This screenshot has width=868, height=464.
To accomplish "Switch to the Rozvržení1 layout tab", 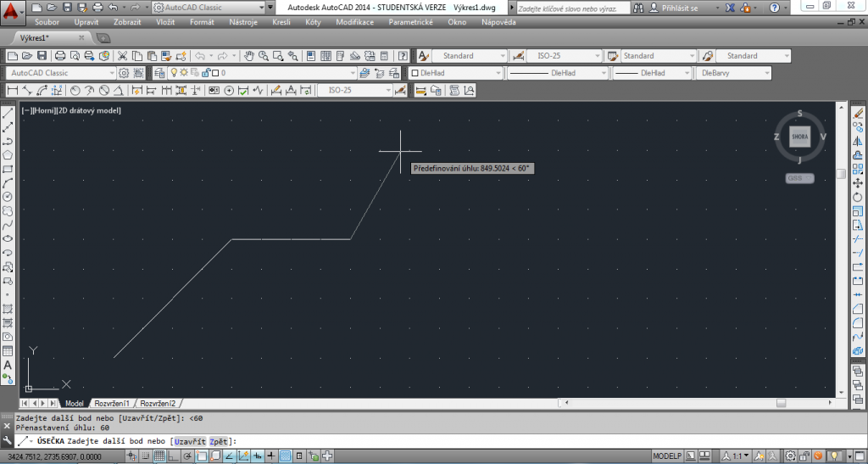I will [111, 403].
